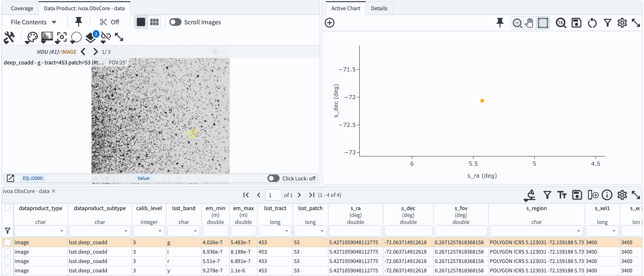Open the chart Details tab
644x276 pixels.
(379, 8)
